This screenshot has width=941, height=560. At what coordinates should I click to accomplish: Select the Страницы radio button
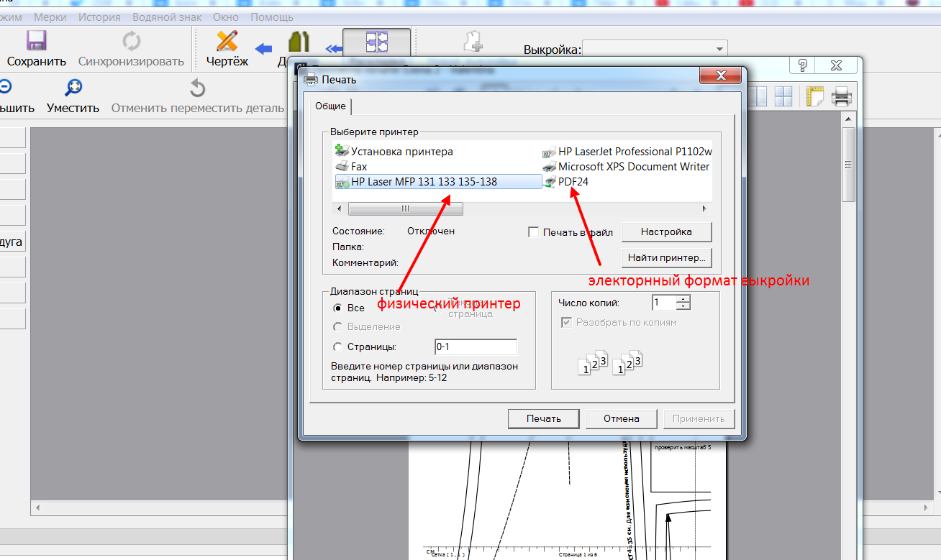(338, 346)
